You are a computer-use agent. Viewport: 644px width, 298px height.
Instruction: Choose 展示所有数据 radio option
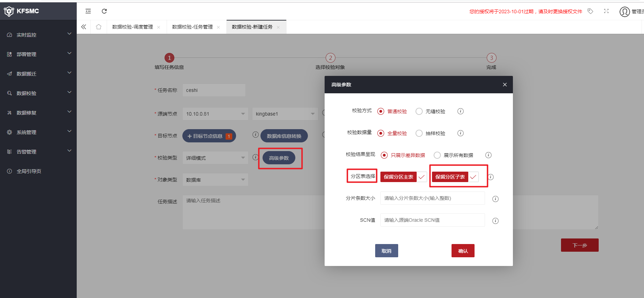(437, 155)
